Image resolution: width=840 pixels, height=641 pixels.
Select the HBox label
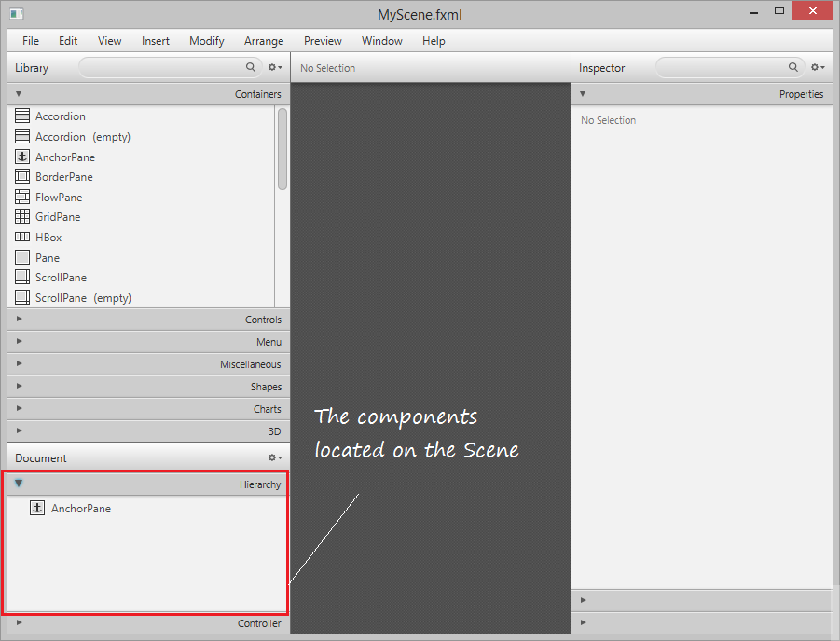[48, 238]
